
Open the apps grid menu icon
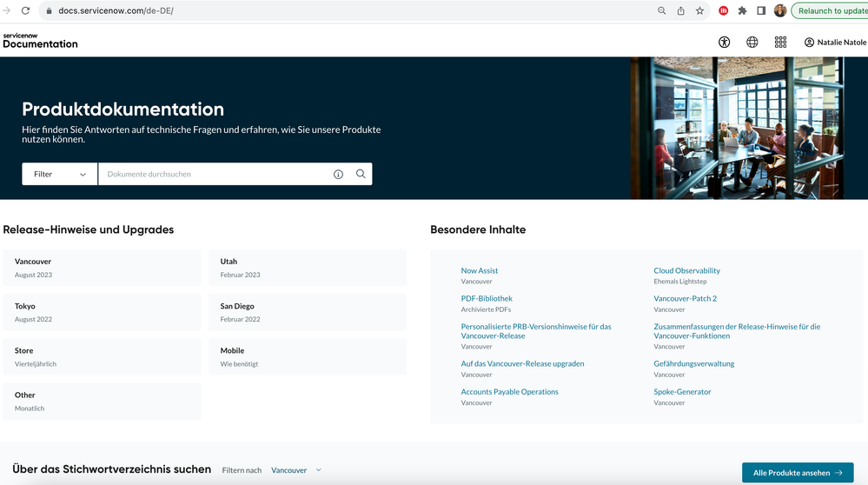coord(780,42)
